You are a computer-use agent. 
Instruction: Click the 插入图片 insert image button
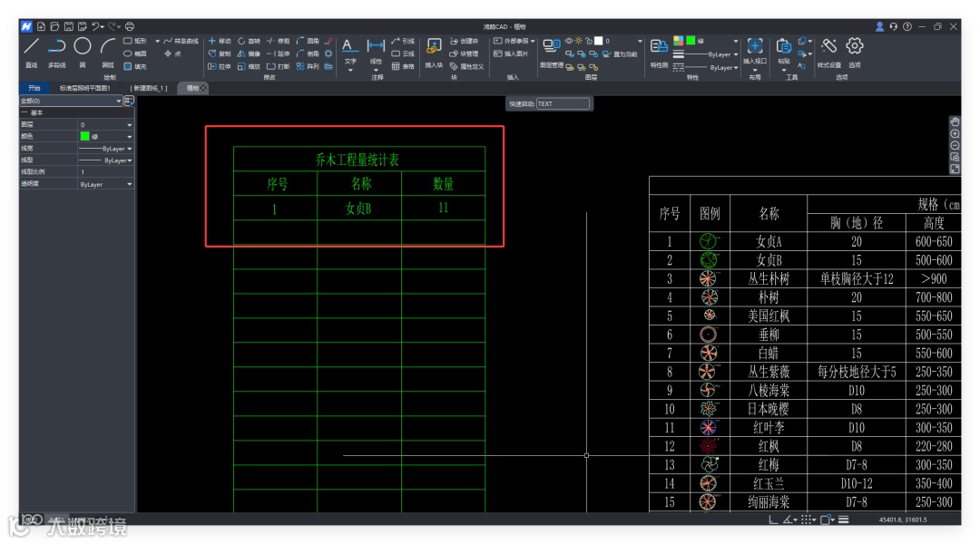pyautogui.click(x=511, y=53)
